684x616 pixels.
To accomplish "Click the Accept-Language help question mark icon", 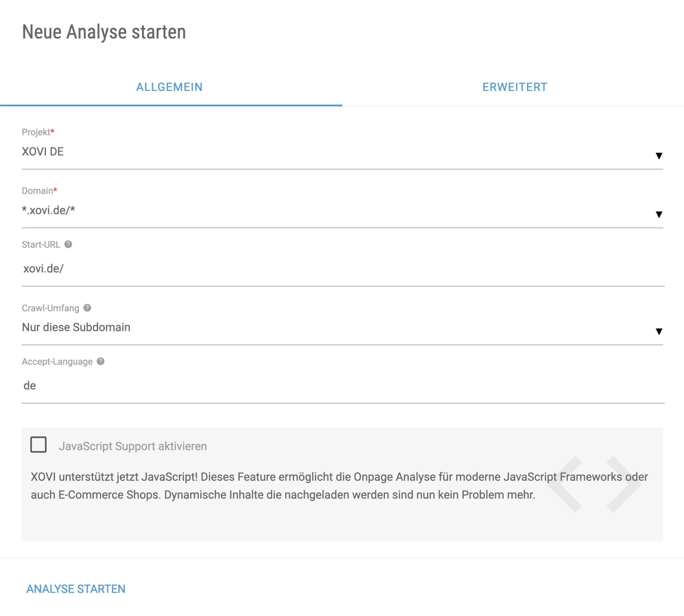I will coord(101,361).
